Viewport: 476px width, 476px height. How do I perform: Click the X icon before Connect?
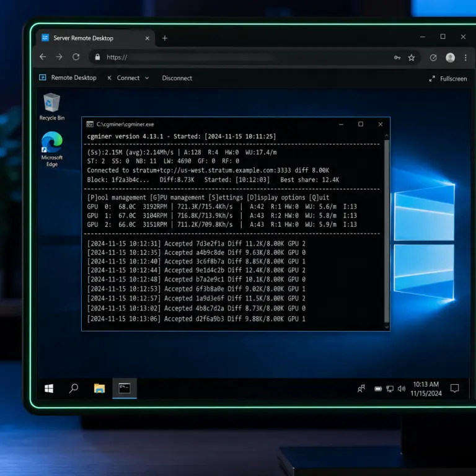(109, 78)
